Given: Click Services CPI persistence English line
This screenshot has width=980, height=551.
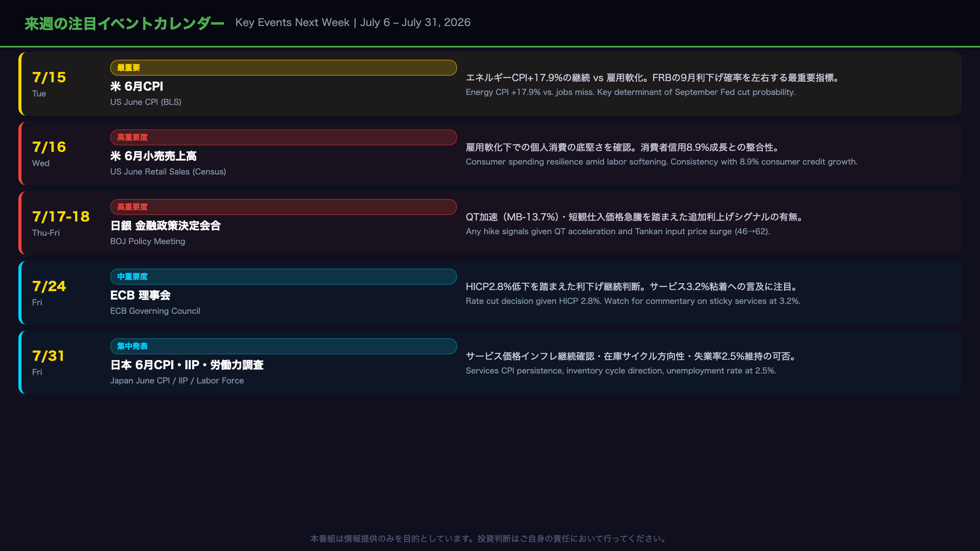Looking at the screenshot, I should click(x=621, y=371).
